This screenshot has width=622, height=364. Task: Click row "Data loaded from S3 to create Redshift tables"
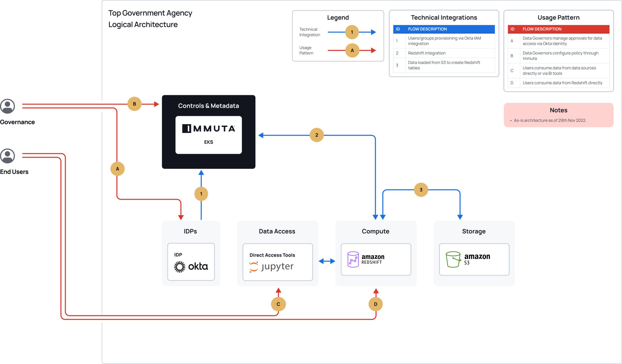click(444, 65)
